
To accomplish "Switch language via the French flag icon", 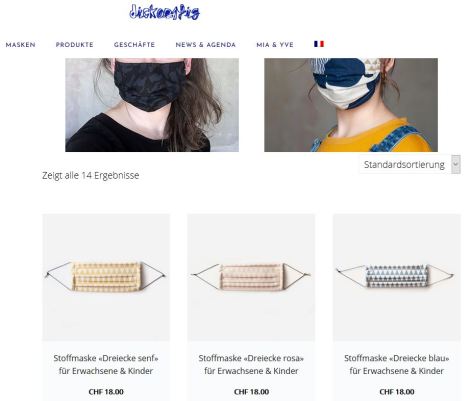I will coord(319,44).
